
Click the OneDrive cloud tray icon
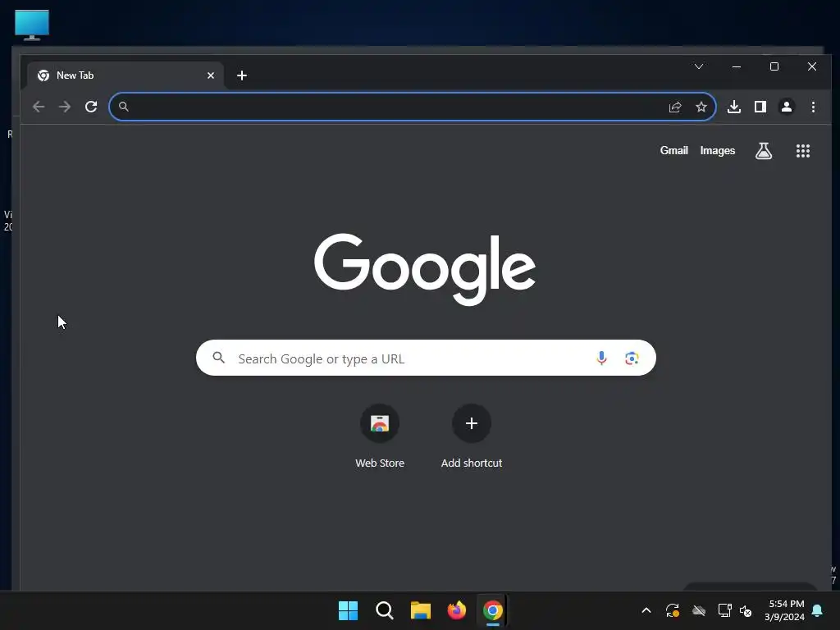click(x=699, y=610)
